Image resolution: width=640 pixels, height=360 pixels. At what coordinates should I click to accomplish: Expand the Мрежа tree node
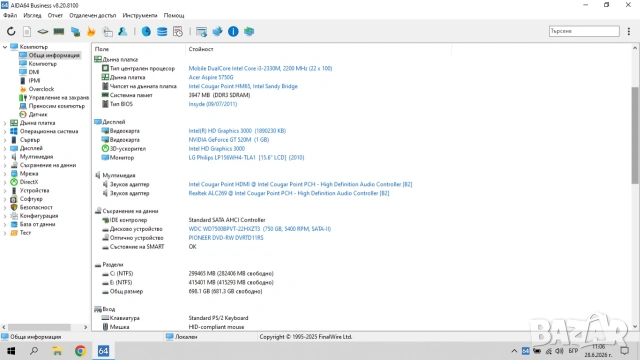pyautogui.click(x=5, y=173)
